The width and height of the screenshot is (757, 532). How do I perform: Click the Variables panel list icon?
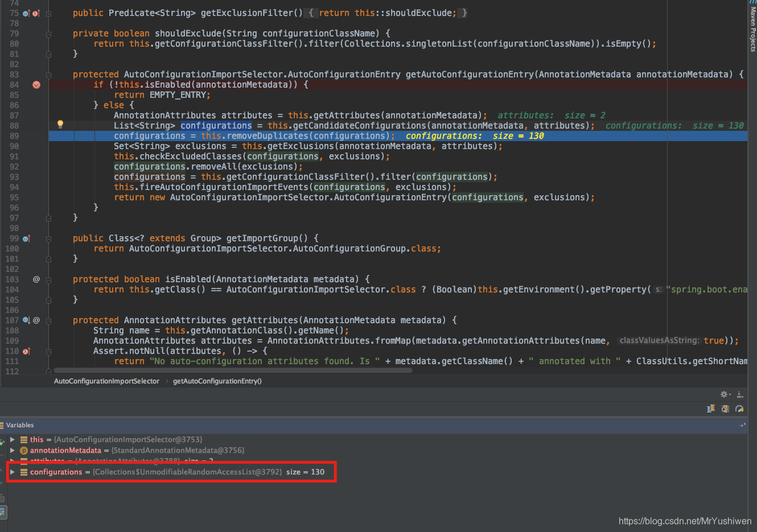[2, 425]
